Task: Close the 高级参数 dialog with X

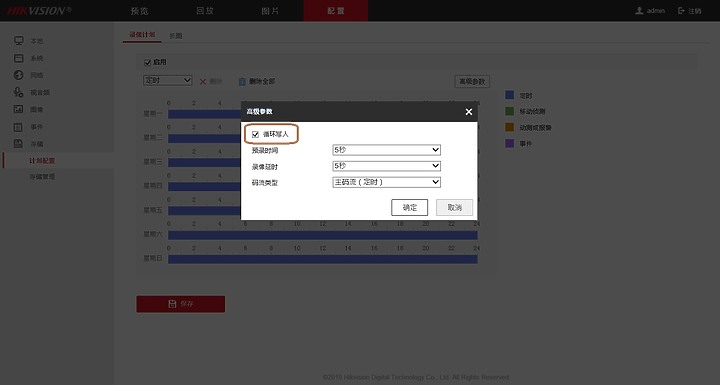Action: (468, 112)
